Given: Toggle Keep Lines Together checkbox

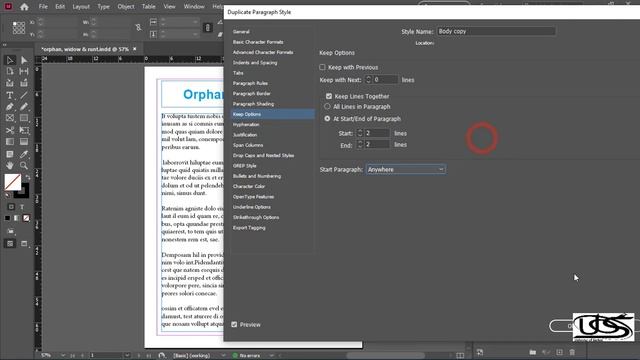Looking at the screenshot, I should click(329, 96).
